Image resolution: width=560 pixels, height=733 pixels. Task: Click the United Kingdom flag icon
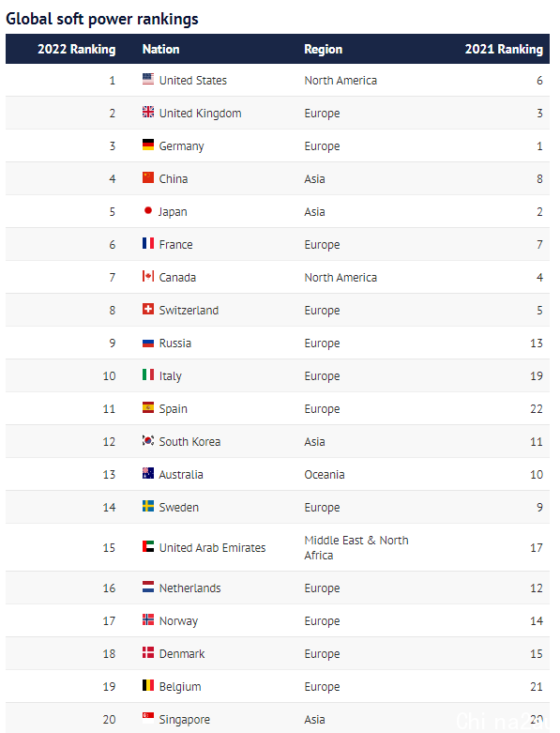point(148,112)
